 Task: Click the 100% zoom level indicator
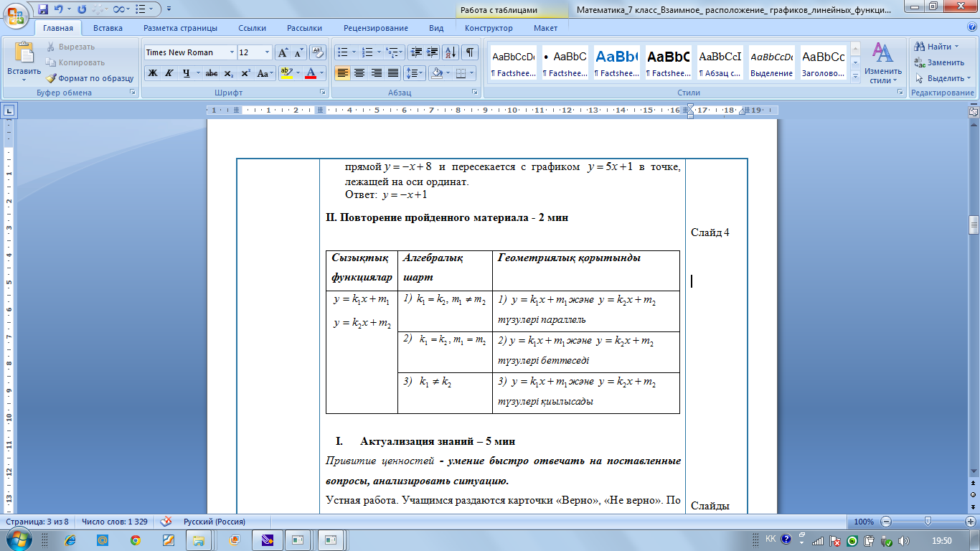click(864, 522)
